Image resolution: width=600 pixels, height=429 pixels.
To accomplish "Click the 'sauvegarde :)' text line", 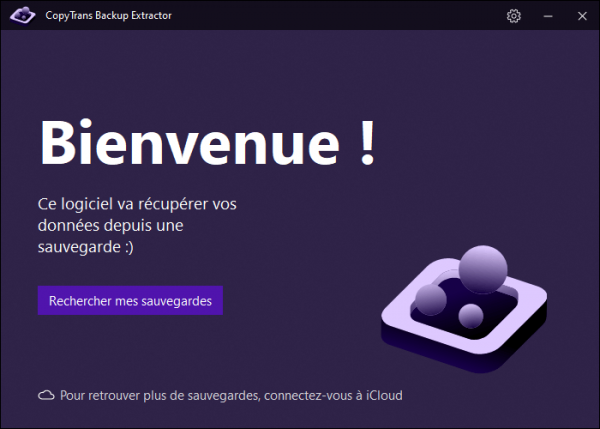I will coord(85,248).
